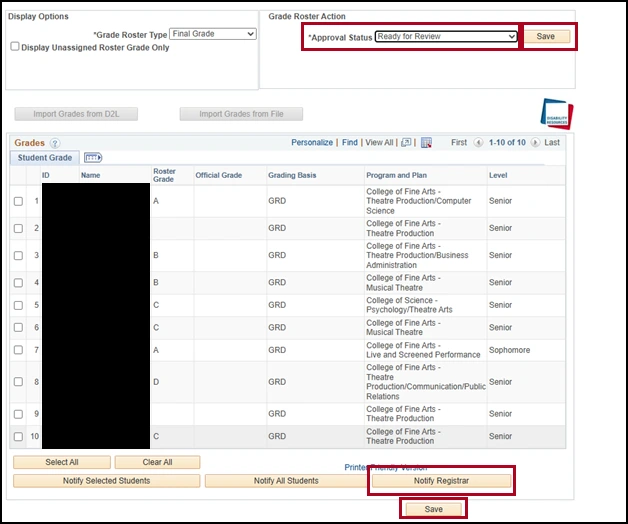Tick checkbox for student row 8
The image size is (628, 524).
(x=18, y=382)
